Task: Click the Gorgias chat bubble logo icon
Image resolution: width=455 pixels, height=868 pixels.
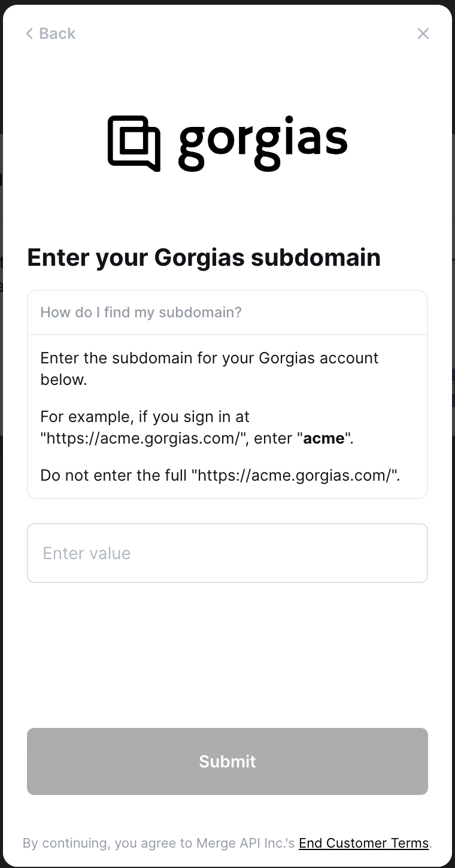Action: [x=134, y=143]
